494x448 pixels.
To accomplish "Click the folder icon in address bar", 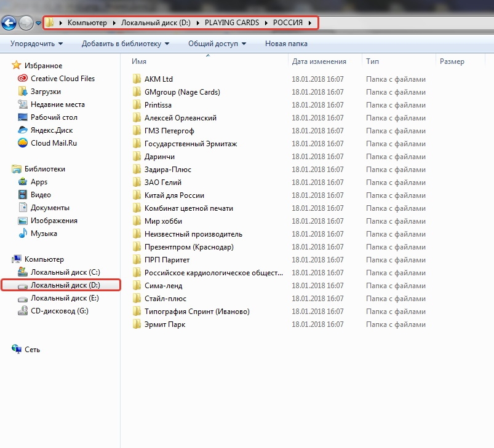I will [x=49, y=23].
